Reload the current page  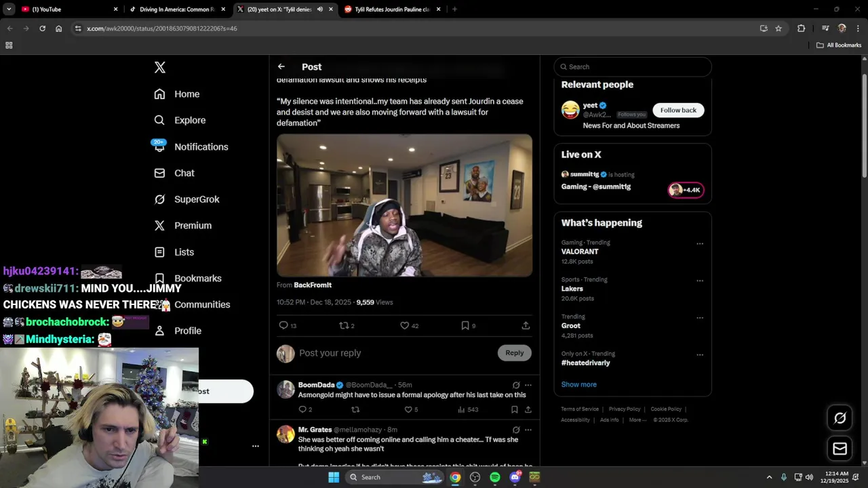[x=42, y=28]
